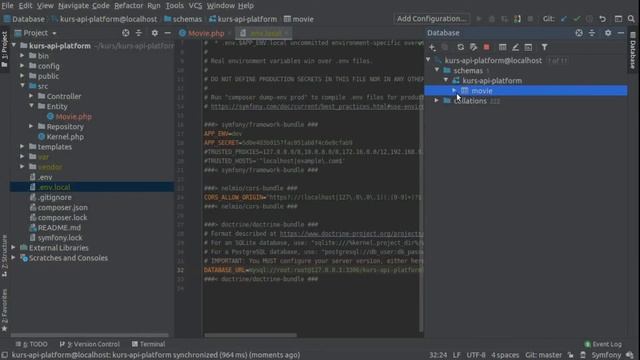Click the schemas breadcrumb in navigation bar
Viewport: 640px width, 360px height.
click(183, 19)
